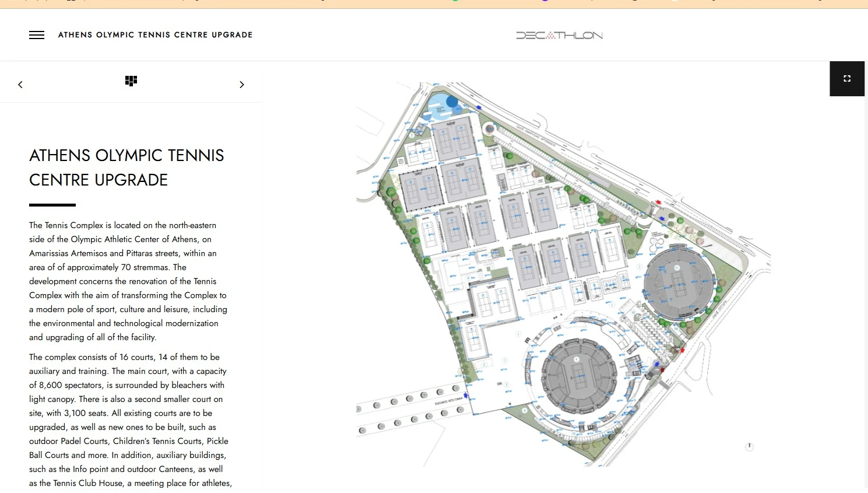This screenshot has width=868, height=493.
Task: Click the paragraph starting 'The complex consists of 16 courts'
Action: pyautogui.click(x=131, y=420)
